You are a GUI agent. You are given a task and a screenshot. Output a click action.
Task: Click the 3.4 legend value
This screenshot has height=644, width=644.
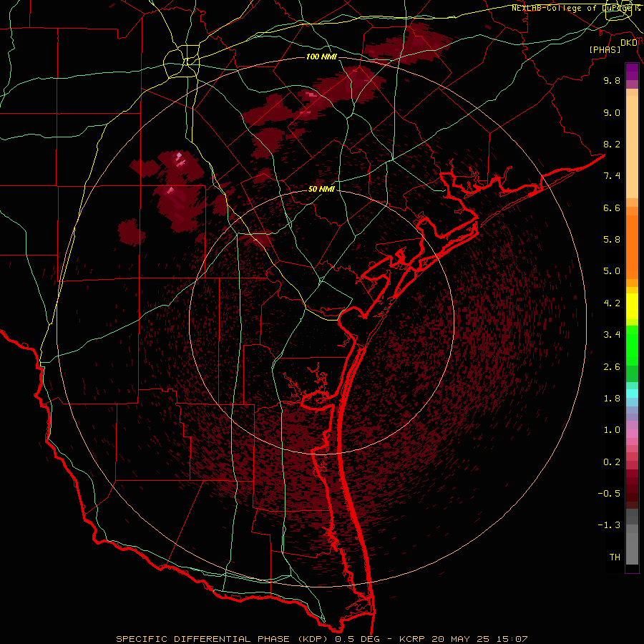[612, 335]
